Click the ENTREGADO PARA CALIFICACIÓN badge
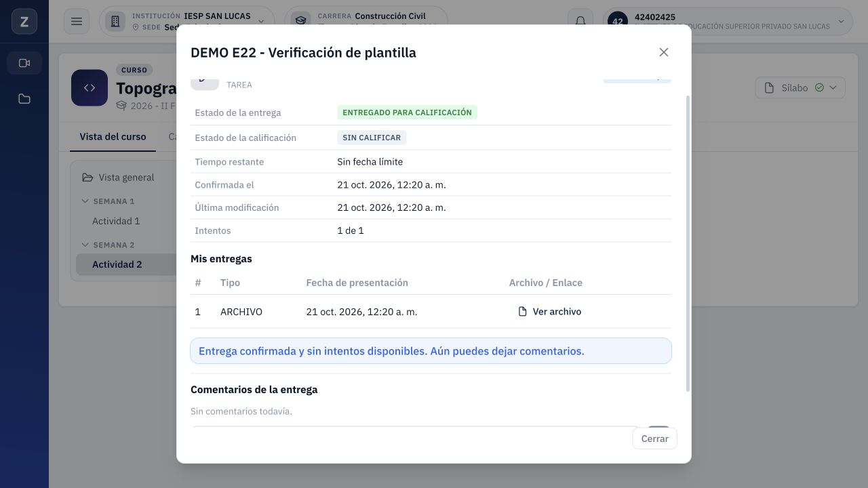868x488 pixels. click(x=407, y=113)
